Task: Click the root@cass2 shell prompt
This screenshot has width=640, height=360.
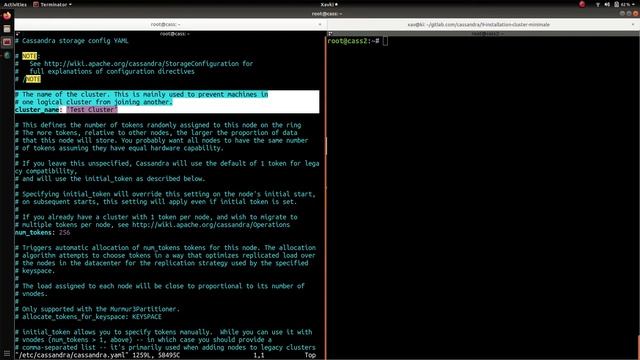Action: (x=353, y=41)
